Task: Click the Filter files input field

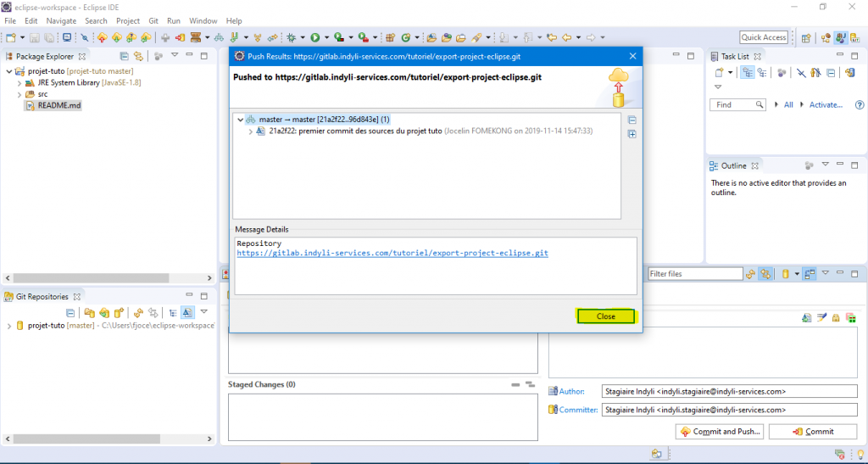Action: 695,273
